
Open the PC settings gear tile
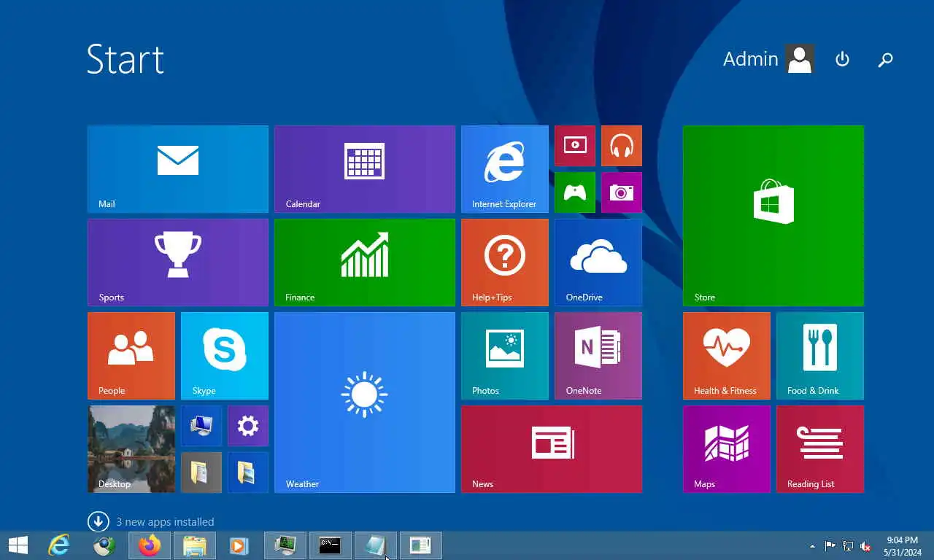tap(248, 426)
